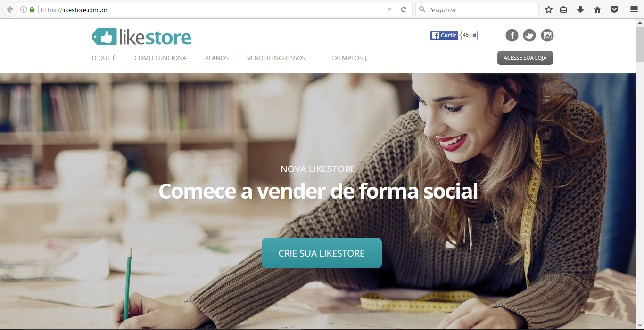
Task: Reload the page with refresh icon
Action: click(x=404, y=9)
